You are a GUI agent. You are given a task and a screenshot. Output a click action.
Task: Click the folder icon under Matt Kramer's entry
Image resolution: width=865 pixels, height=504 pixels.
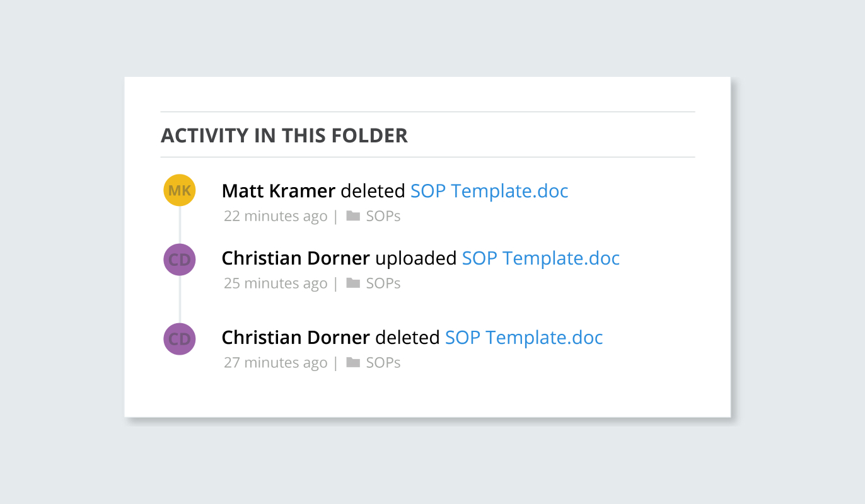point(353,216)
